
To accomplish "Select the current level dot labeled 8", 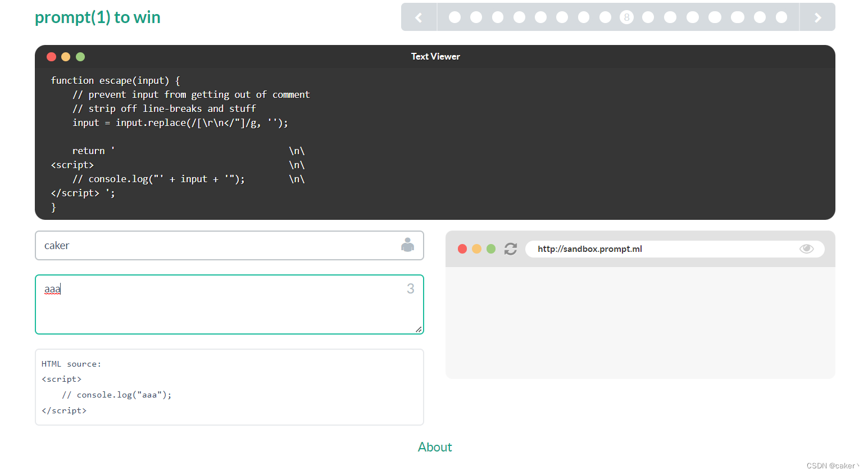I will click(626, 17).
